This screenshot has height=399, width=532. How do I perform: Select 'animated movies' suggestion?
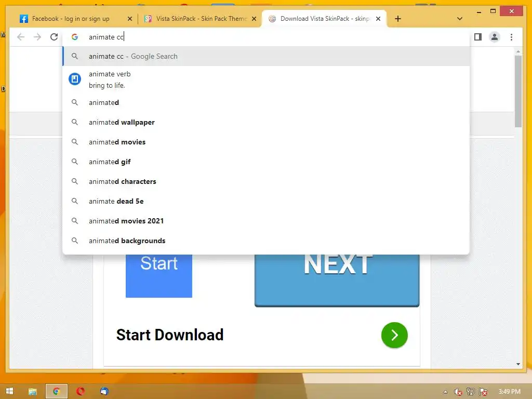(266, 142)
